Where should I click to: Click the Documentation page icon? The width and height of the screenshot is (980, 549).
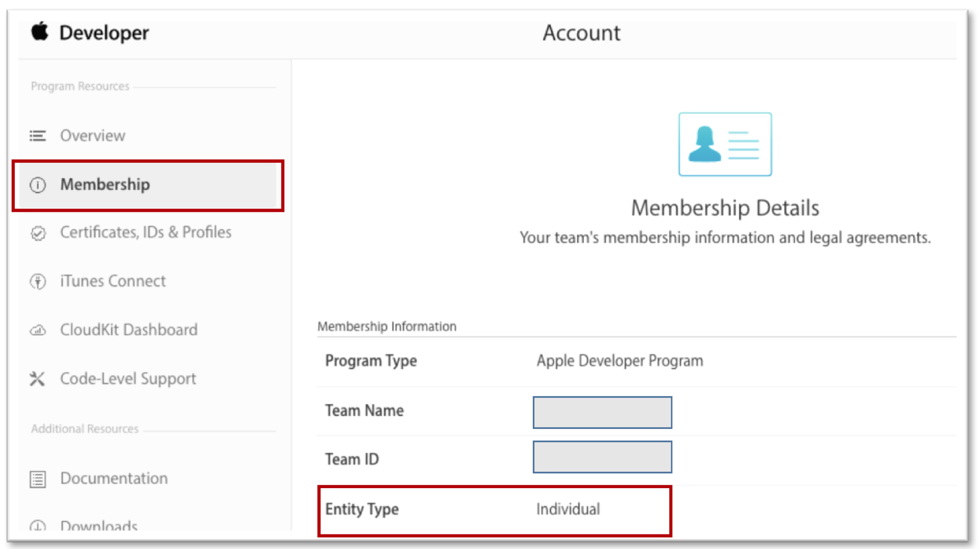(x=38, y=479)
